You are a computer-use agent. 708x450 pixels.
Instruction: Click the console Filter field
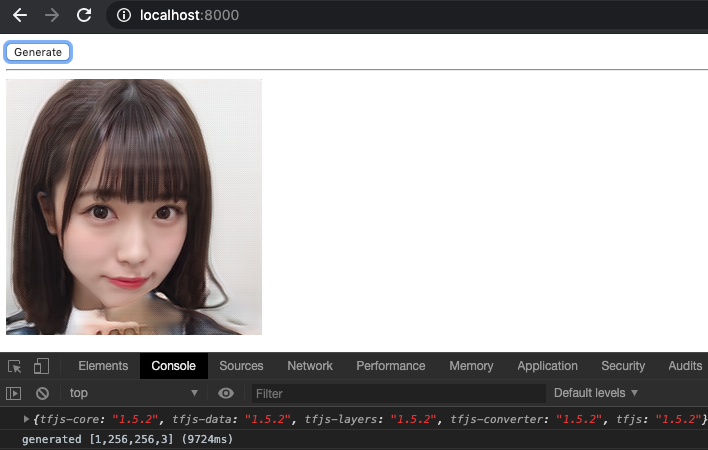(x=399, y=394)
